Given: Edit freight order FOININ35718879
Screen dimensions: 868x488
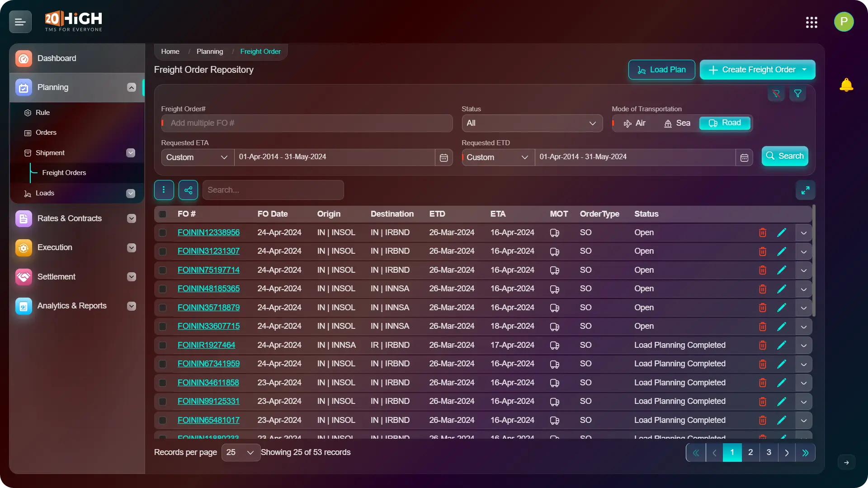Looking at the screenshot, I should coord(782,308).
